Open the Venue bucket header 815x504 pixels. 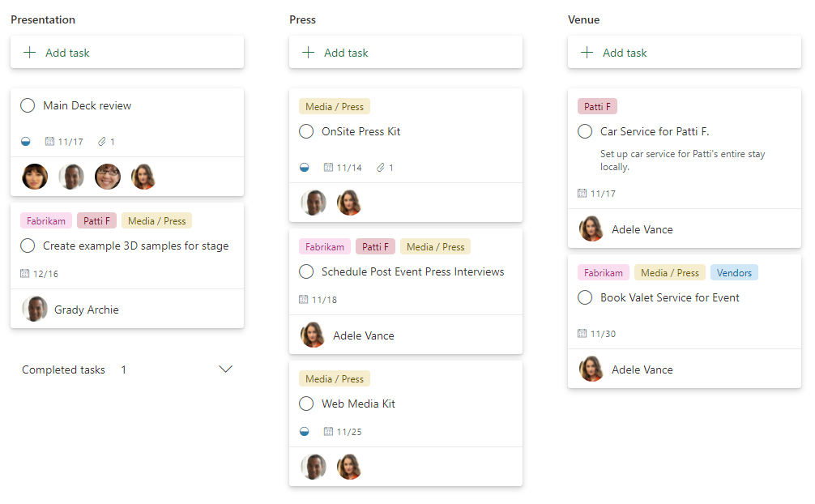(583, 19)
